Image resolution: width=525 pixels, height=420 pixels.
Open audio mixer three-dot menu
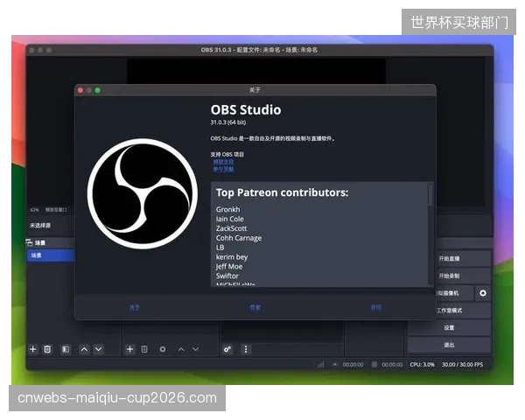click(x=246, y=349)
